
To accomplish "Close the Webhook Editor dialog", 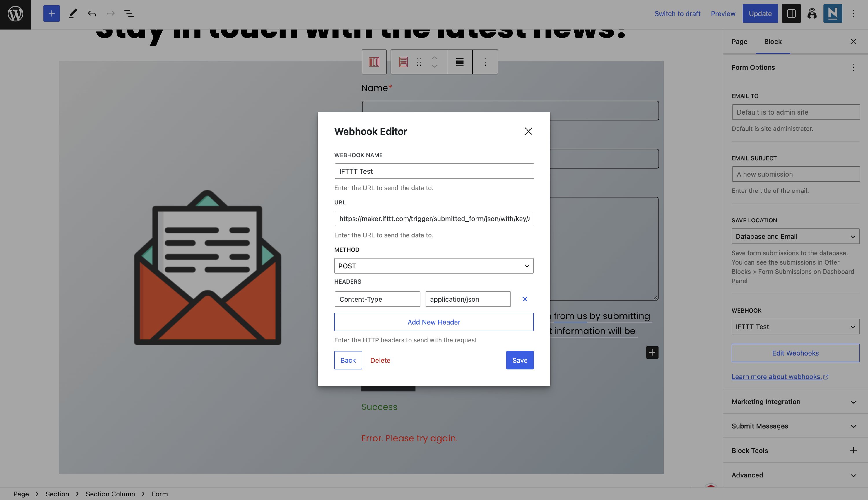I will point(528,131).
